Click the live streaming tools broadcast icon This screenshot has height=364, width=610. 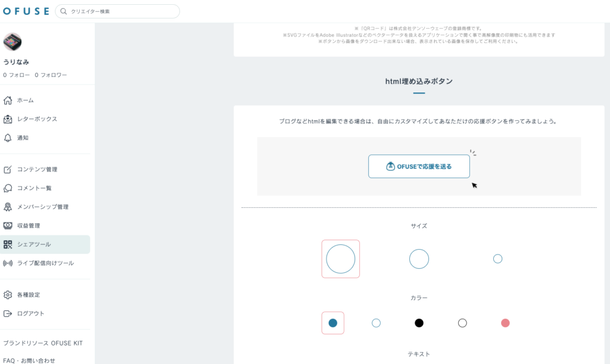(x=8, y=263)
